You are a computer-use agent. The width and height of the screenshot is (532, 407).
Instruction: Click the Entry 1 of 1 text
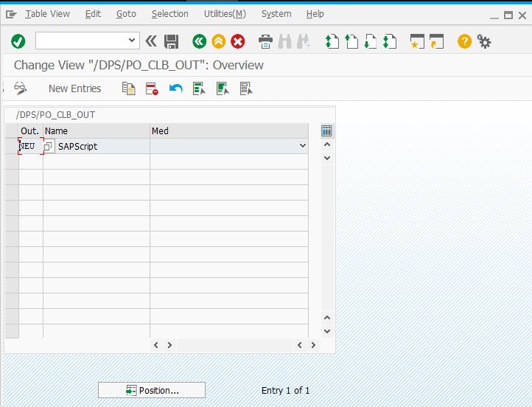coord(285,391)
